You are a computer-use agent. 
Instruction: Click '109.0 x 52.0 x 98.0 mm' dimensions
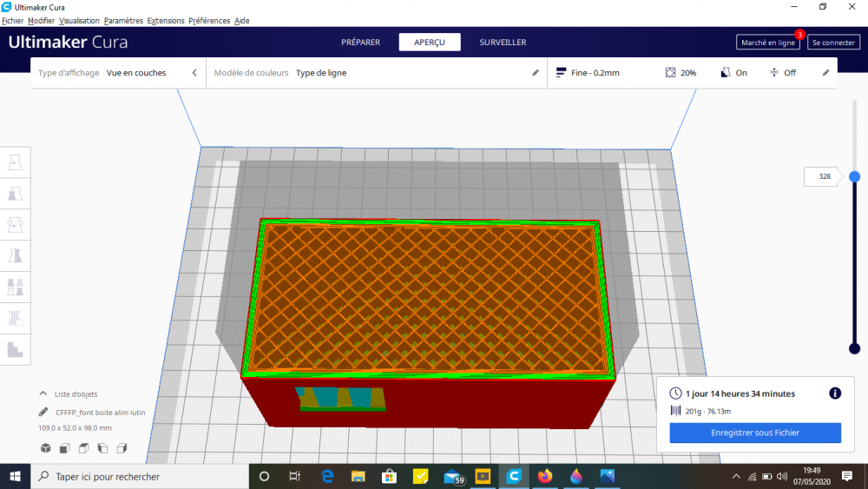[x=75, y=427]
